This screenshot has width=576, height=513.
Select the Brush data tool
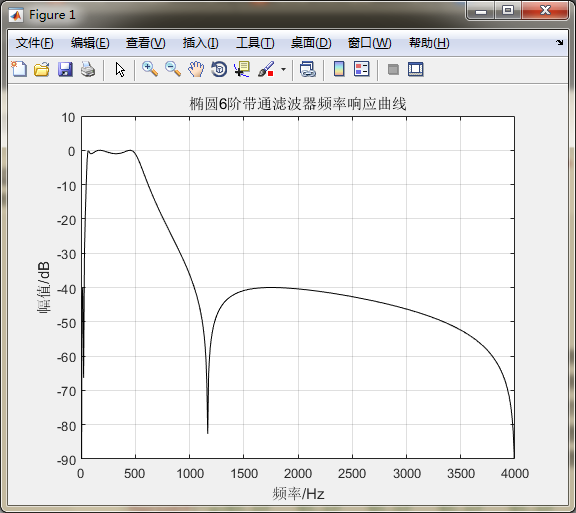point(266,69)
